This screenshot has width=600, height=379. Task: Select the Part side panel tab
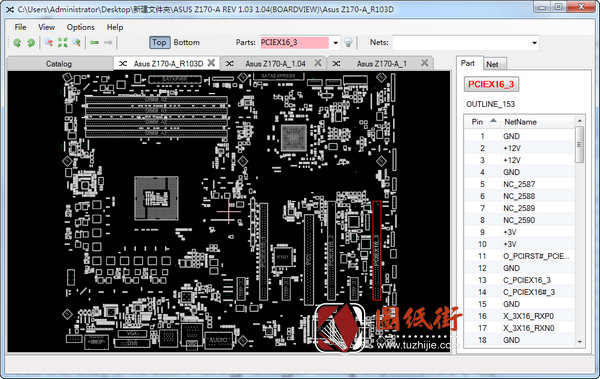468,63
